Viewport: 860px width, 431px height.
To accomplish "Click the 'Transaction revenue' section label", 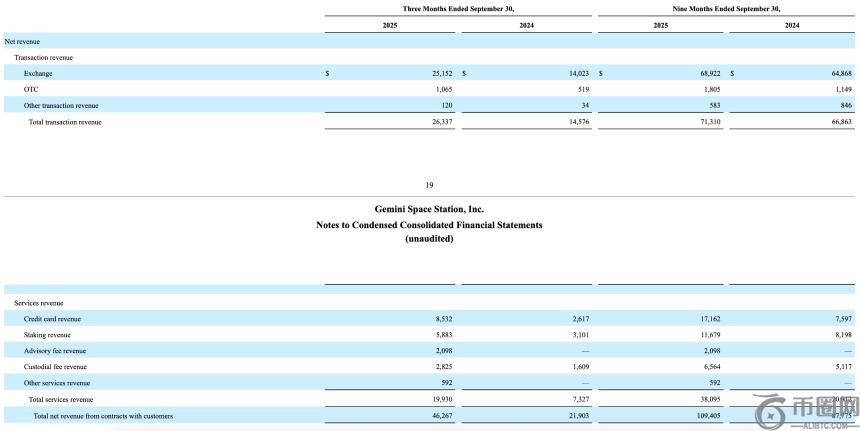I will coord(43,57).
